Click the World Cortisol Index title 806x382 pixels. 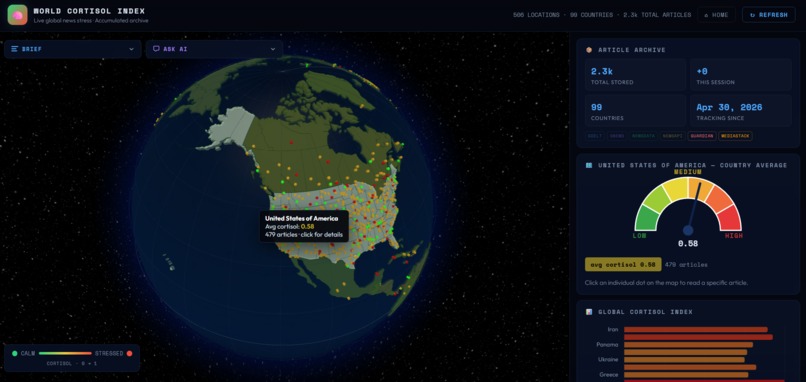pyautogui.click(x=89, y=11)
